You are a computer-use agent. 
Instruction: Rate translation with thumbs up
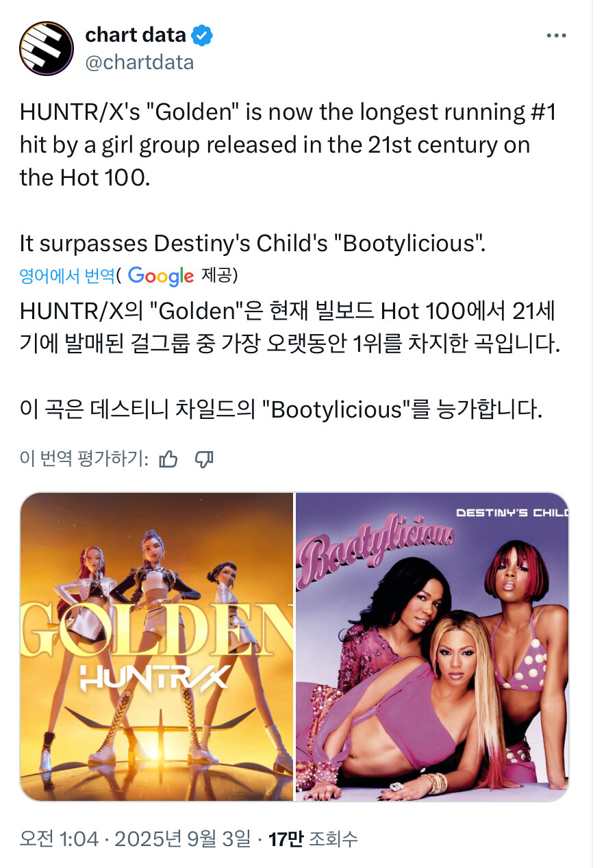[x=168, y=459]
